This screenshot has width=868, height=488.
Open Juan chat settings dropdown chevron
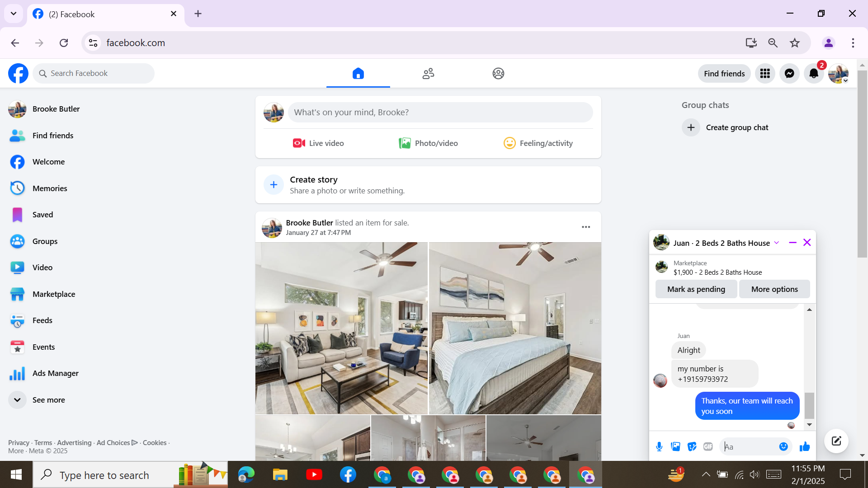click(777, 243)
